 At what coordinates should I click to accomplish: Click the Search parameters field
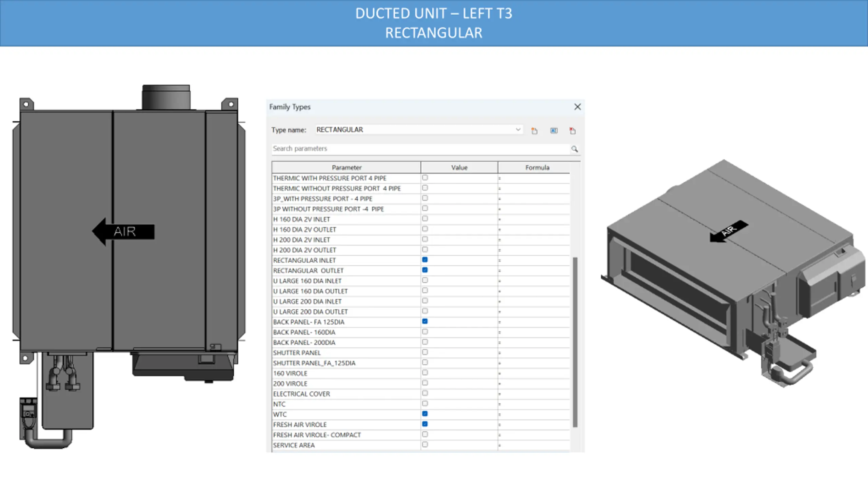point(420,148)
